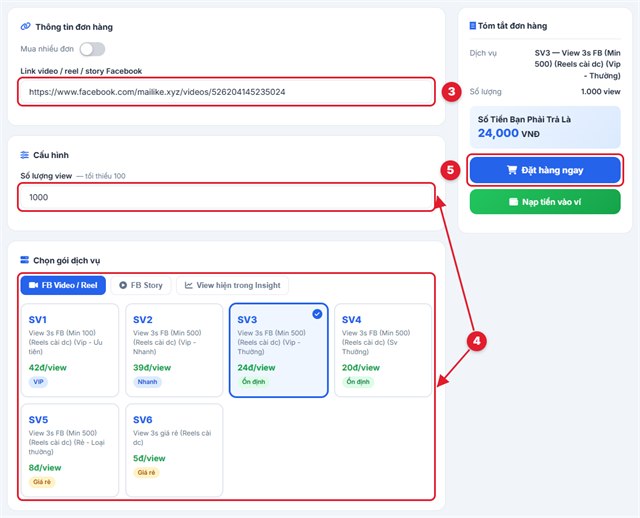
Task: Click the link icon beside Thông tin đơn hàng
Action: click(25, 27)
